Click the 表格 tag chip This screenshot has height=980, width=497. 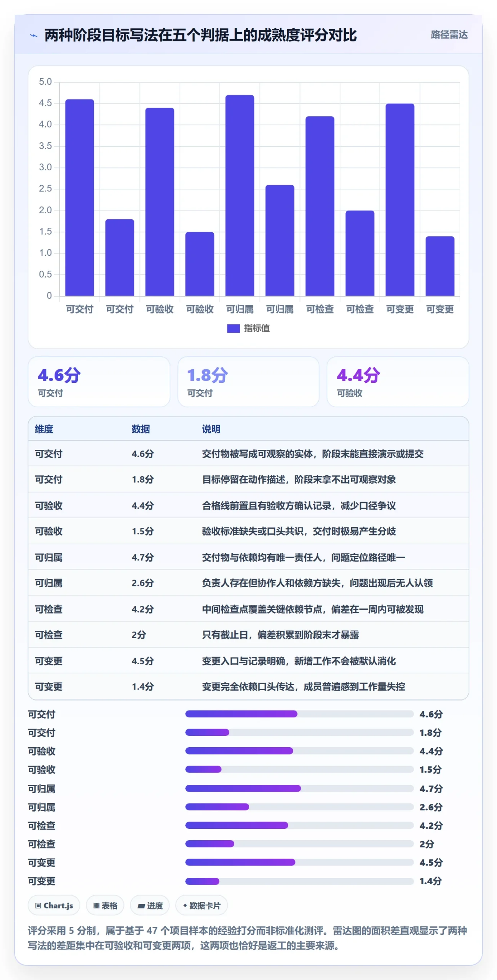105,905
